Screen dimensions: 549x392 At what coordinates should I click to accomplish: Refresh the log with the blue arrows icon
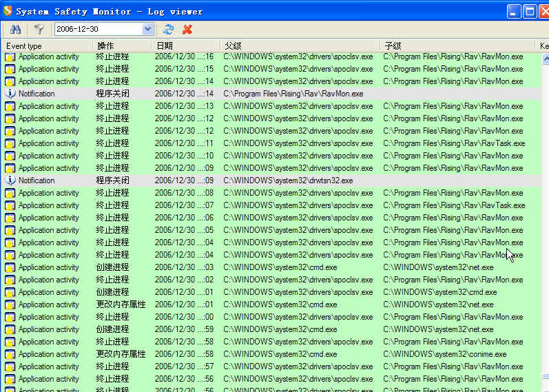click(x=168, y=29)
